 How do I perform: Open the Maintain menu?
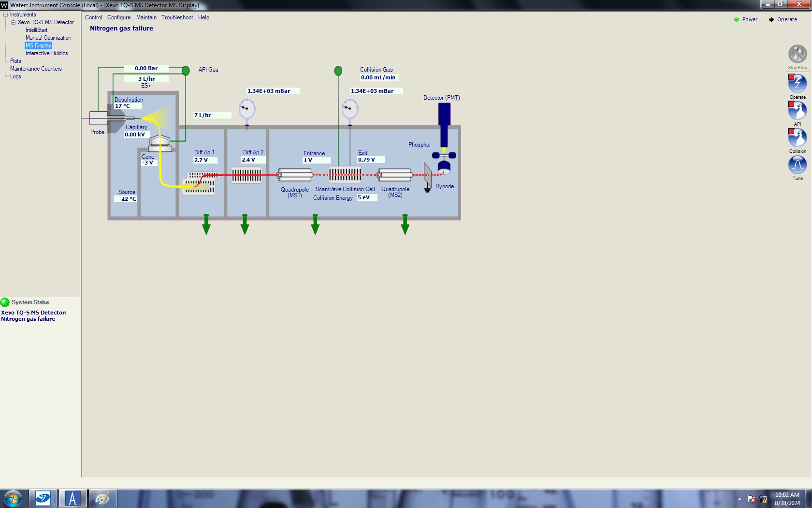(x=146, y=17)
